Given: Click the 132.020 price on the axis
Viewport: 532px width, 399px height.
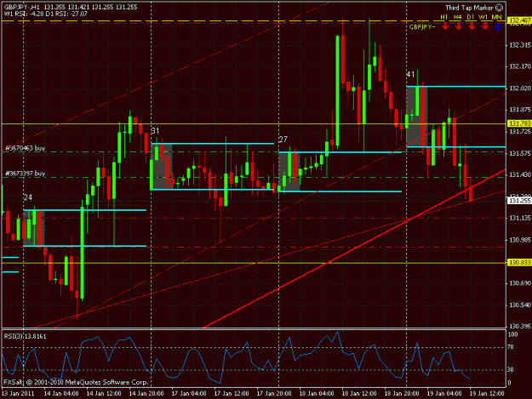Looking at the screenshot, I should click(x=520, y=88).
